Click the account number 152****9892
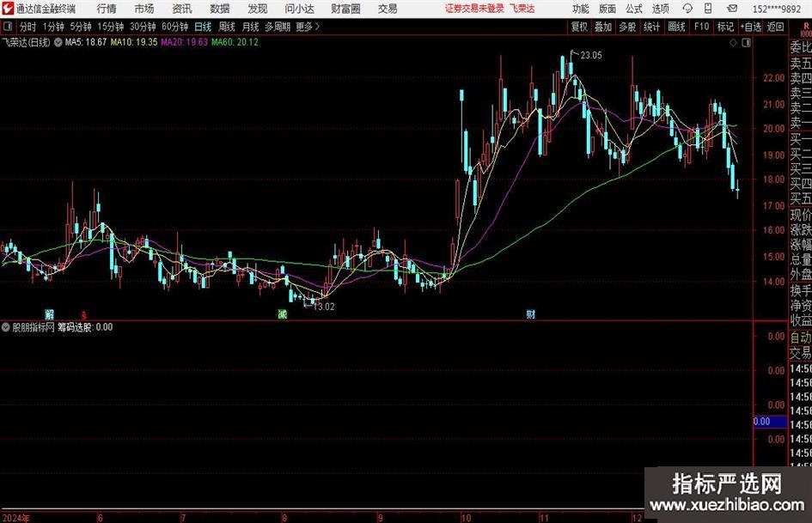812x523 pixels. (x=777, y=9)
